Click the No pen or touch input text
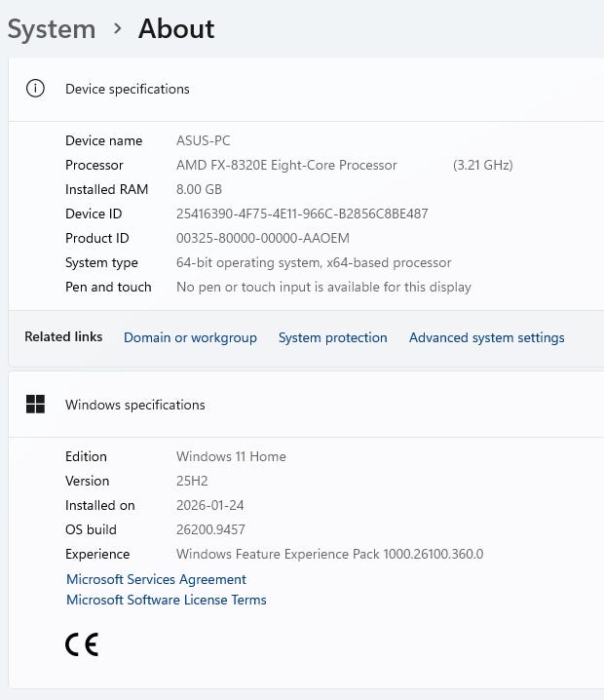 (x=323, y=287)
